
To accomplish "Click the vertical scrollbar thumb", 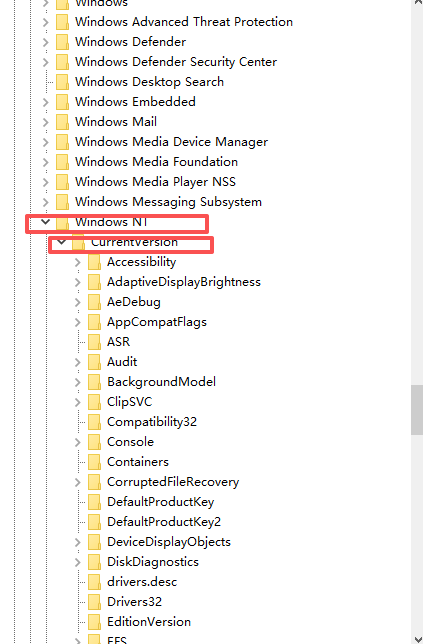I will pos(417,409).
